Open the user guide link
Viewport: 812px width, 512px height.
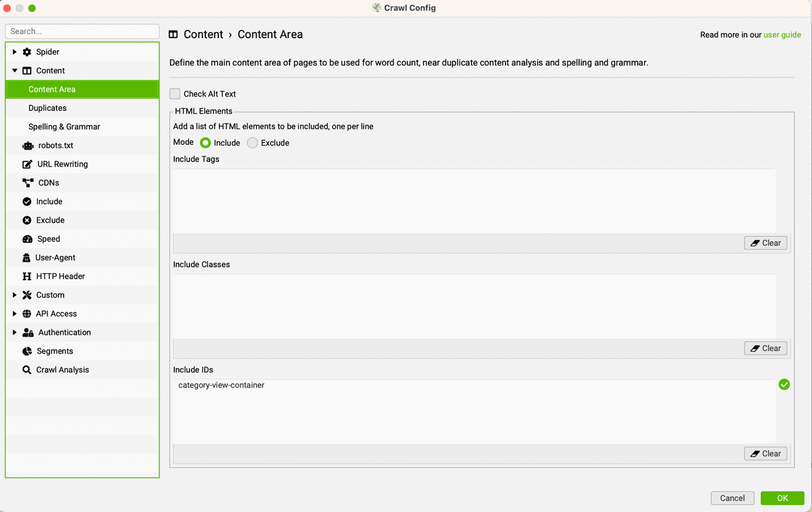click(783, 35)
